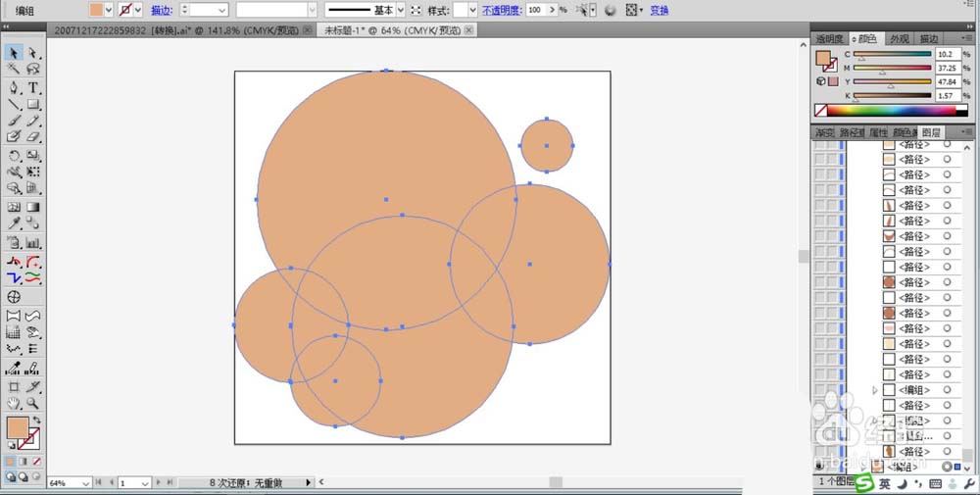
Task: Select the Slice tool
Action: [33, 387]
